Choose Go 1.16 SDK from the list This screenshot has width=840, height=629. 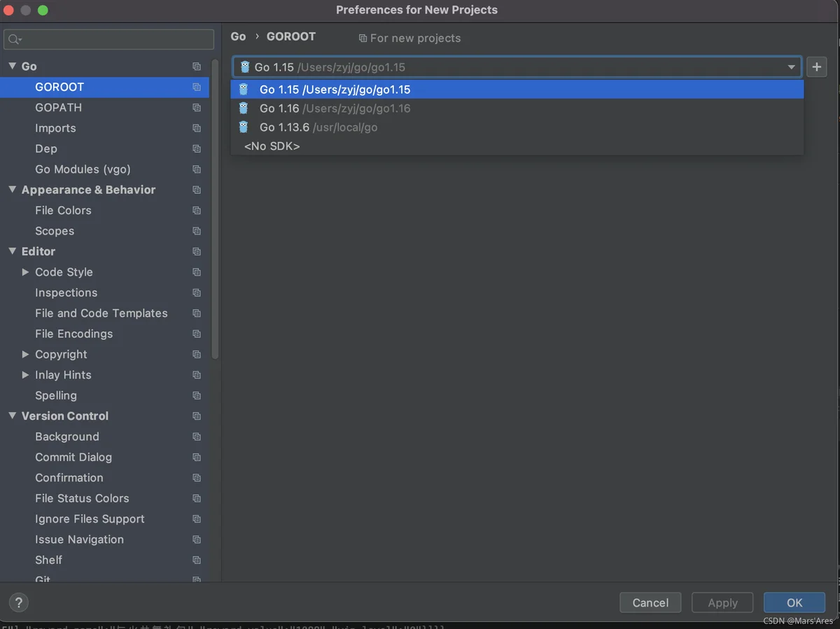(517, 108)
